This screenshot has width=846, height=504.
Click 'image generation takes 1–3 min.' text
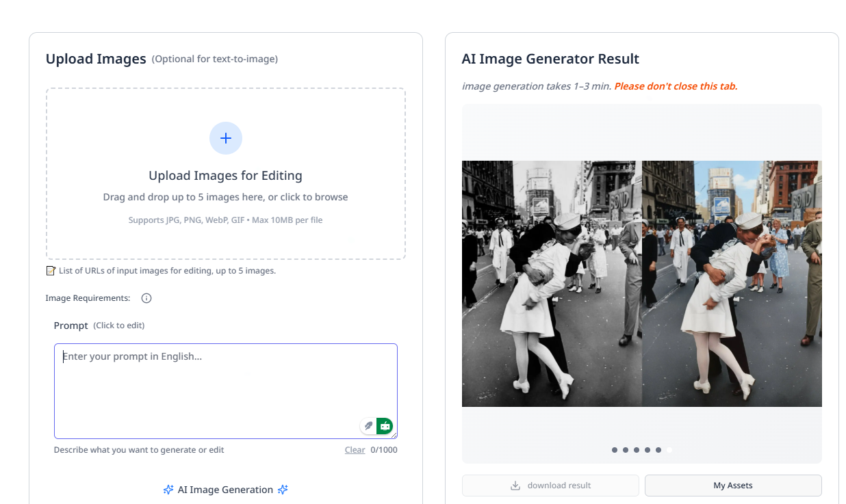[x=537, y=86]
